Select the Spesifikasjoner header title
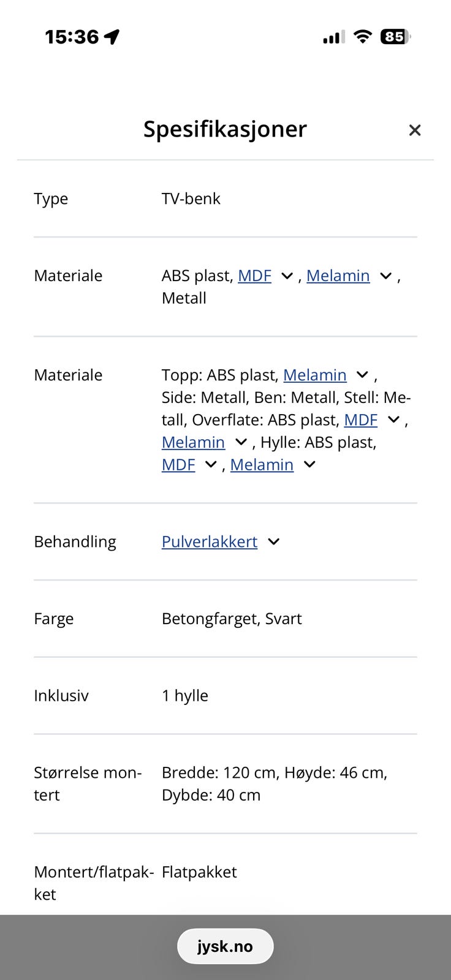 225,129
